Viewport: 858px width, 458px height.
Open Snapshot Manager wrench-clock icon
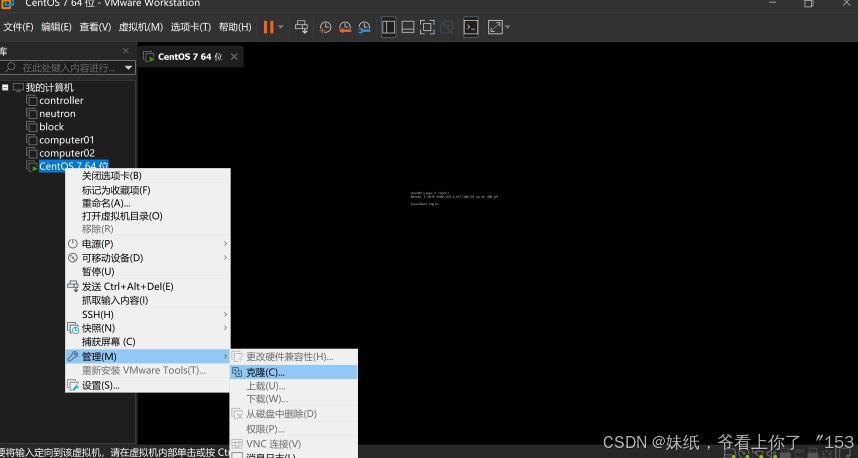[x=364, y=27]
